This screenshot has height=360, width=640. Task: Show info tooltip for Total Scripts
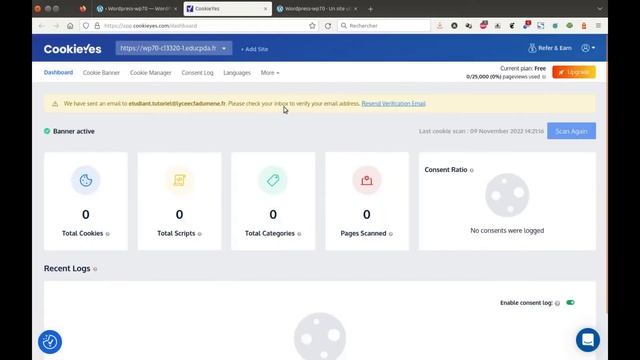pyautogui.click(x=200, y=234)
